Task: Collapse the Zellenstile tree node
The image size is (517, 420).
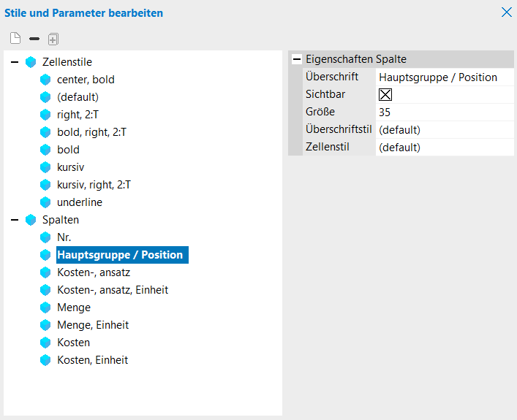Action: (x=15, y=62)
